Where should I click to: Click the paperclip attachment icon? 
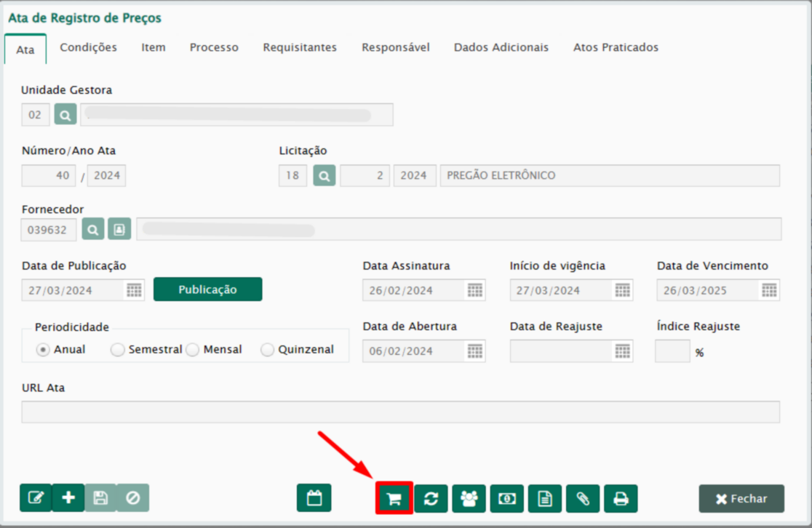583,499
